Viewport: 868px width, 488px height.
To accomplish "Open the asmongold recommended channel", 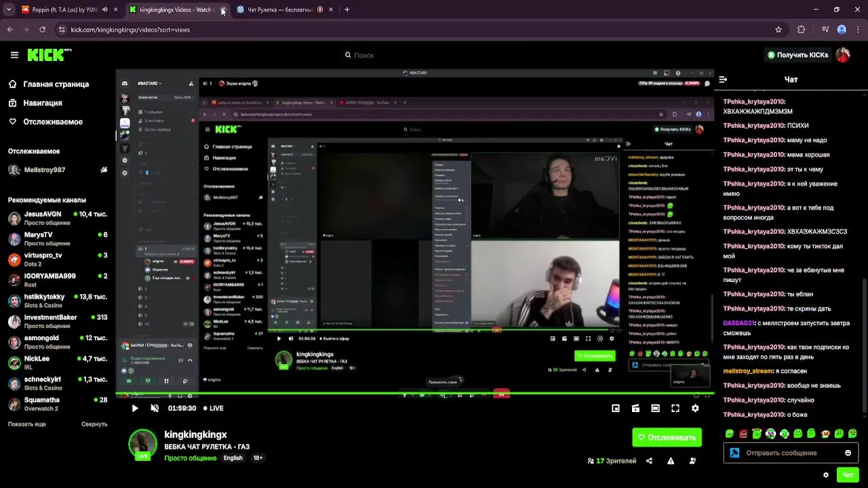I will [x=58, y=342].
